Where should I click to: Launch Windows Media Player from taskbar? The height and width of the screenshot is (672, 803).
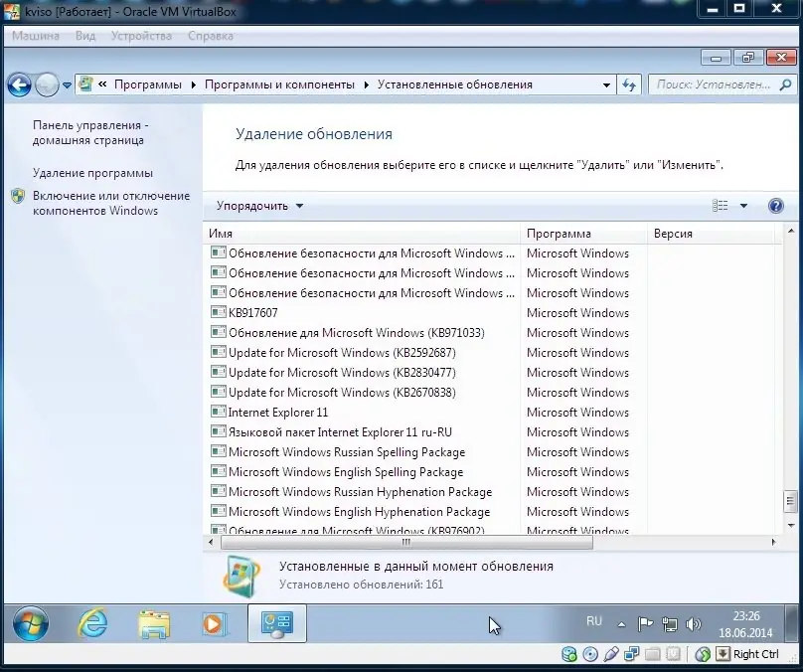click(x=214, y=624)
